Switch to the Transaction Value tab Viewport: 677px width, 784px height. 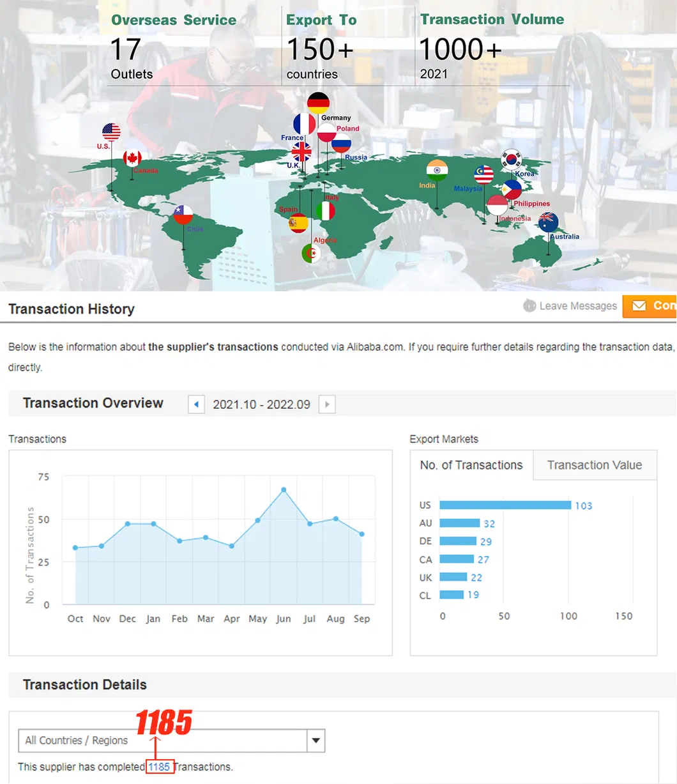(594, 465)
